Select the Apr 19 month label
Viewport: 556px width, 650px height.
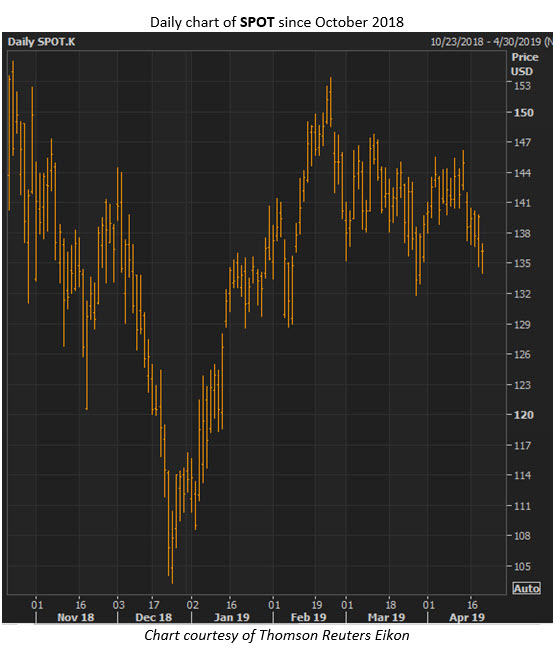[x=467, y=617]
